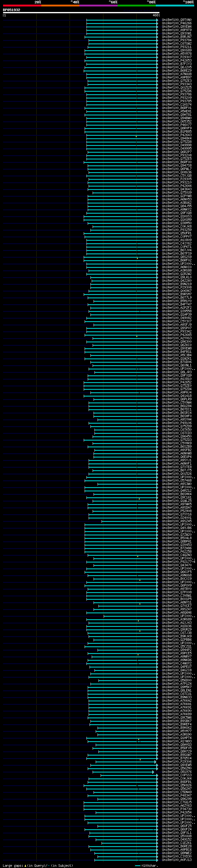Click the UniRef100_Q6UFZ4 label

[176, 829]
